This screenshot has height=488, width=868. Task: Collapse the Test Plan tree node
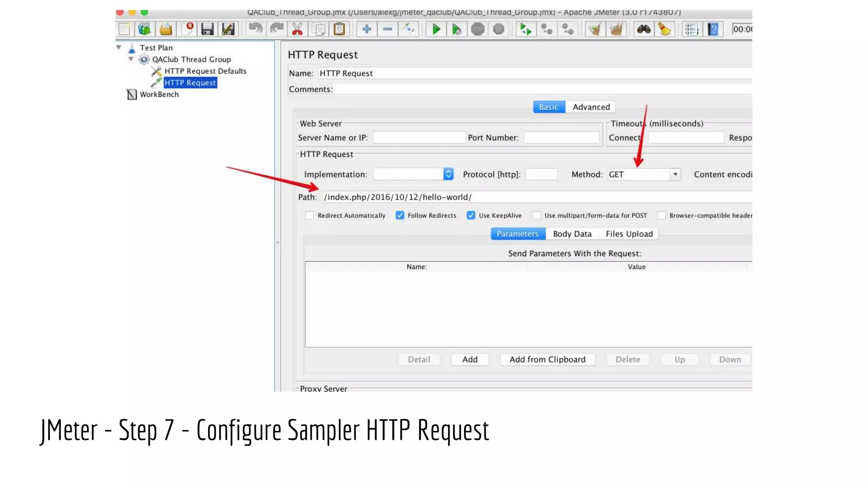click(x=119, y=47)
